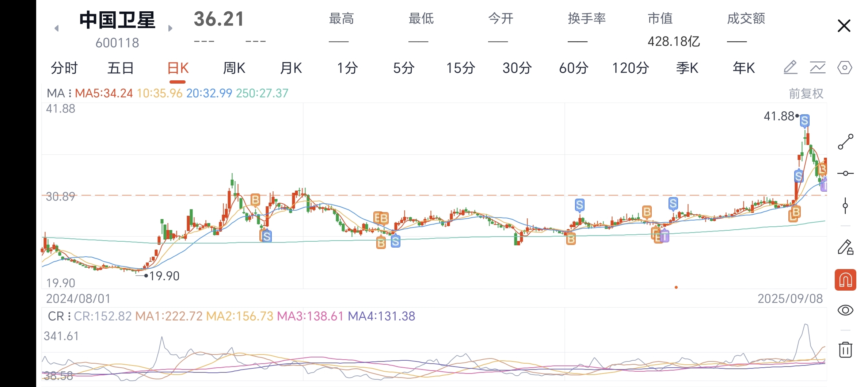This screenshot has height=387, width=868.
Task: Select the trend line drawing tool
Action: [x=845, y=142]
